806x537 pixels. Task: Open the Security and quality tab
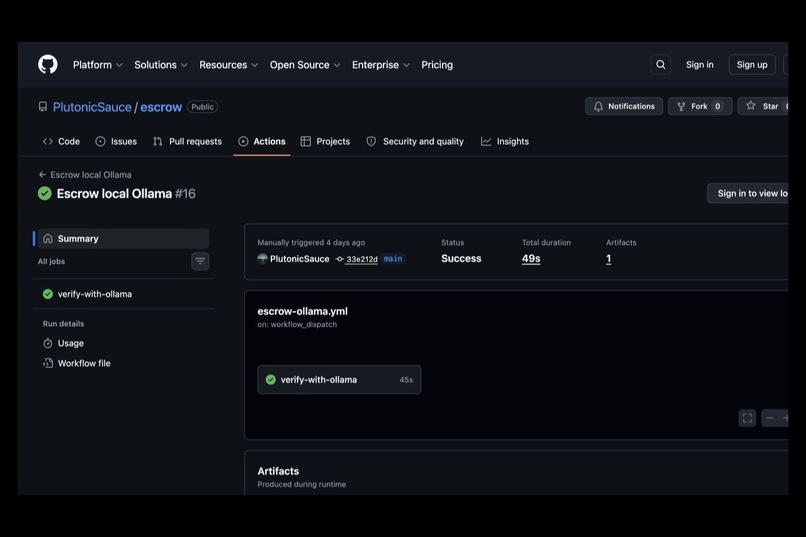coord(415,141)
